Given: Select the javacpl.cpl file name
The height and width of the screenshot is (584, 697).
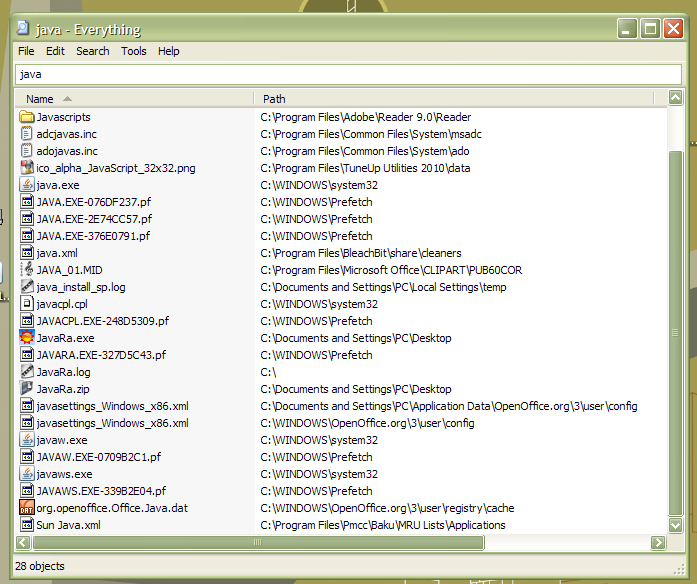Looking at the screenshot, I should click(62, 304).
